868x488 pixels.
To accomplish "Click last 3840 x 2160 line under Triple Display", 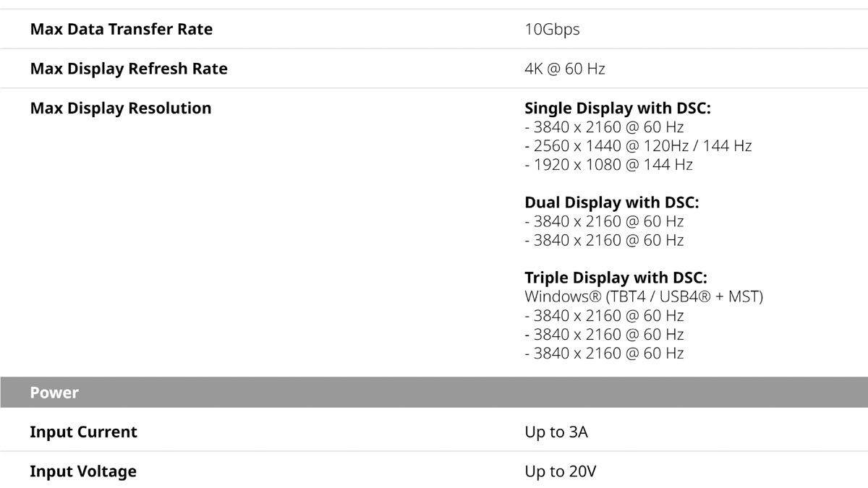I will pos(604,353).
